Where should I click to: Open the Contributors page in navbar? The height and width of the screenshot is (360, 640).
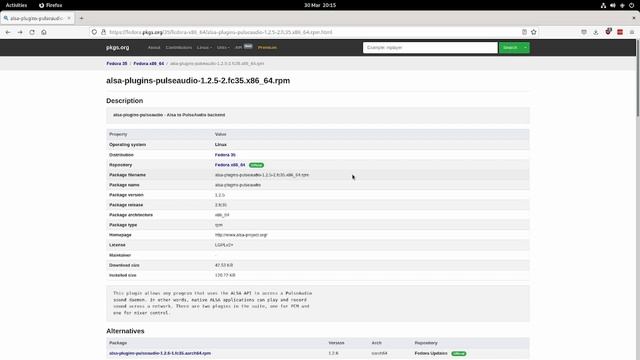pos(179,47)
